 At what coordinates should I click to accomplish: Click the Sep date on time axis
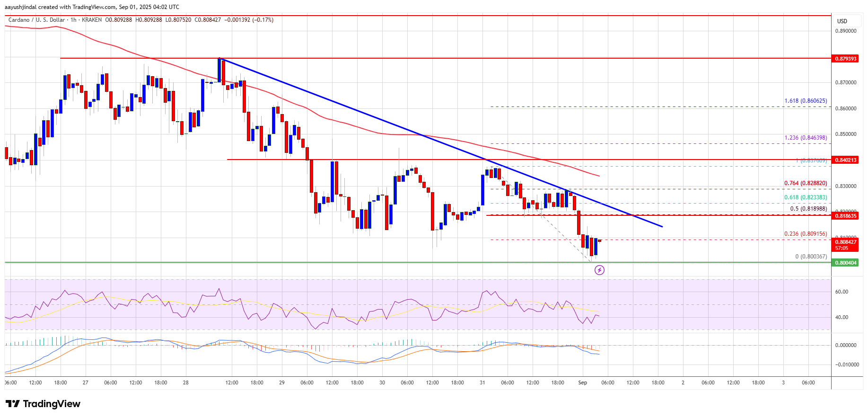pos(582,382)
